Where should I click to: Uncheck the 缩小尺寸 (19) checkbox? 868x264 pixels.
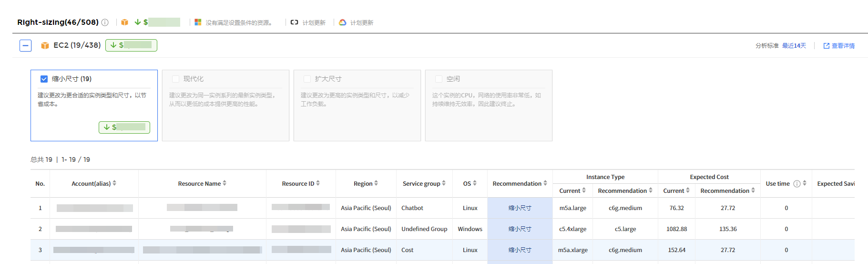[44, 79]
